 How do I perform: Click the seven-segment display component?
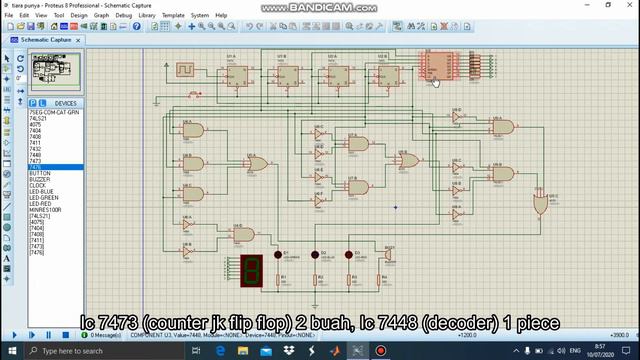coord(251,271)
